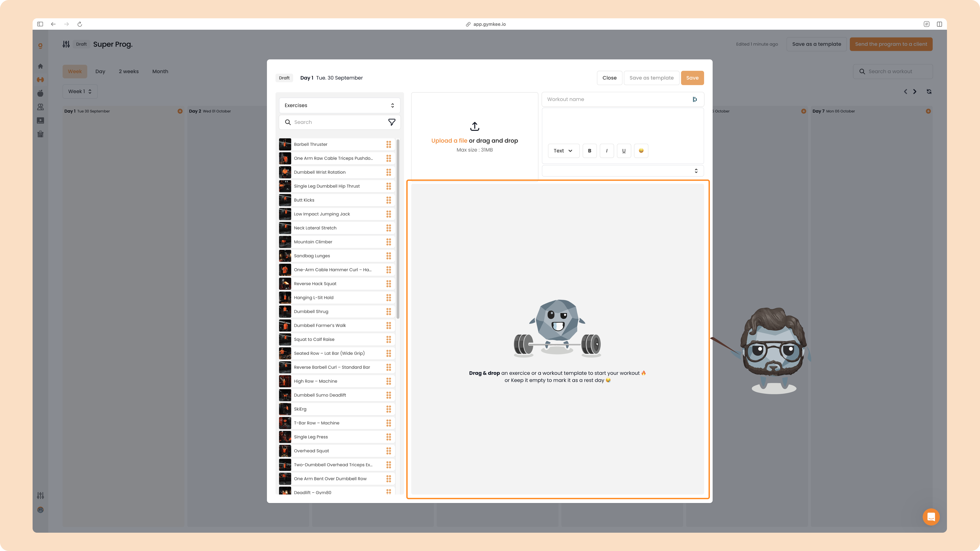Switch to the Day view tab
The width and height of the screenshot is (980, 551).
pos(100,71)
